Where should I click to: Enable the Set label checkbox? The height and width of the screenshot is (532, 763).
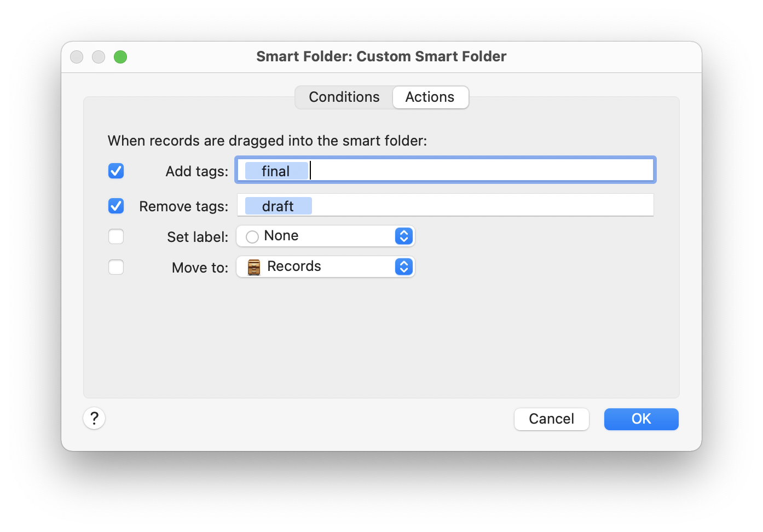(116, 236)
